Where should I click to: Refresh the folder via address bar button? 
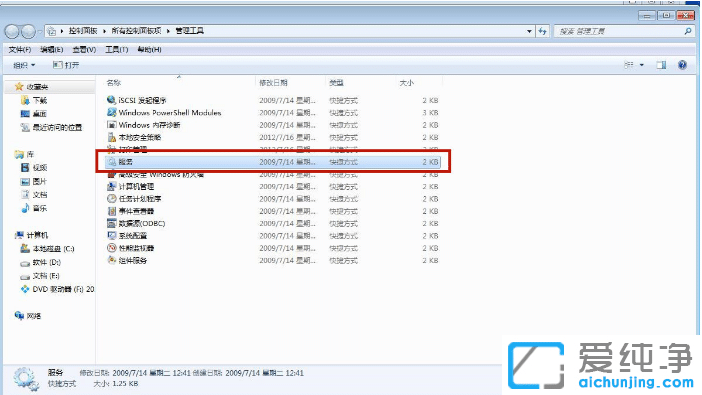[x=543, y=31]
